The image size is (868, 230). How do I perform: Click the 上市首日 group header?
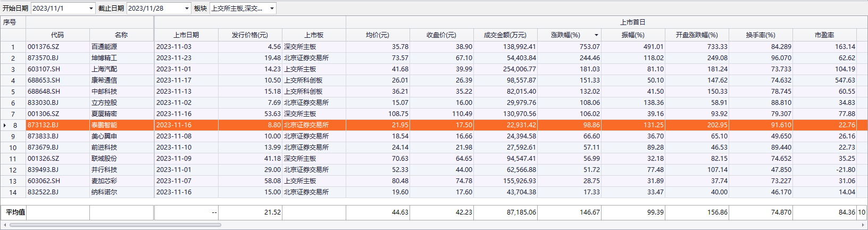pos(632,22)
